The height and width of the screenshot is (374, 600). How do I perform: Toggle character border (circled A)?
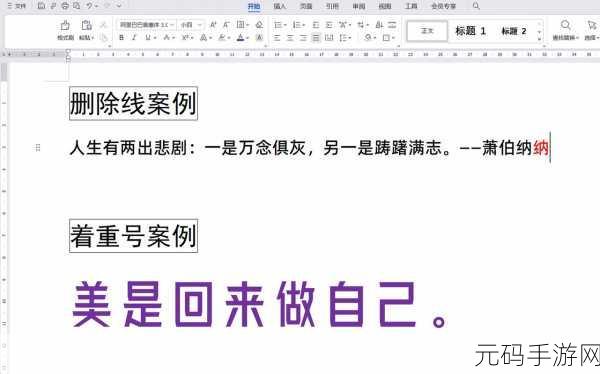coord(259,38)
